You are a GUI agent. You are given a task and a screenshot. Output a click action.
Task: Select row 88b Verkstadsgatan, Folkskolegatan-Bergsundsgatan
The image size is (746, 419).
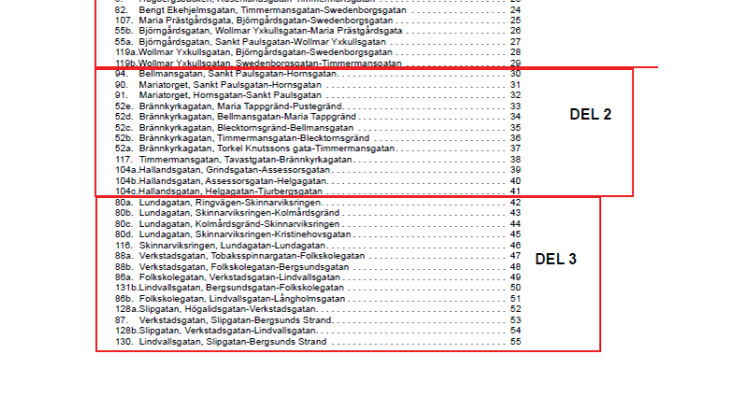point(318,267)
